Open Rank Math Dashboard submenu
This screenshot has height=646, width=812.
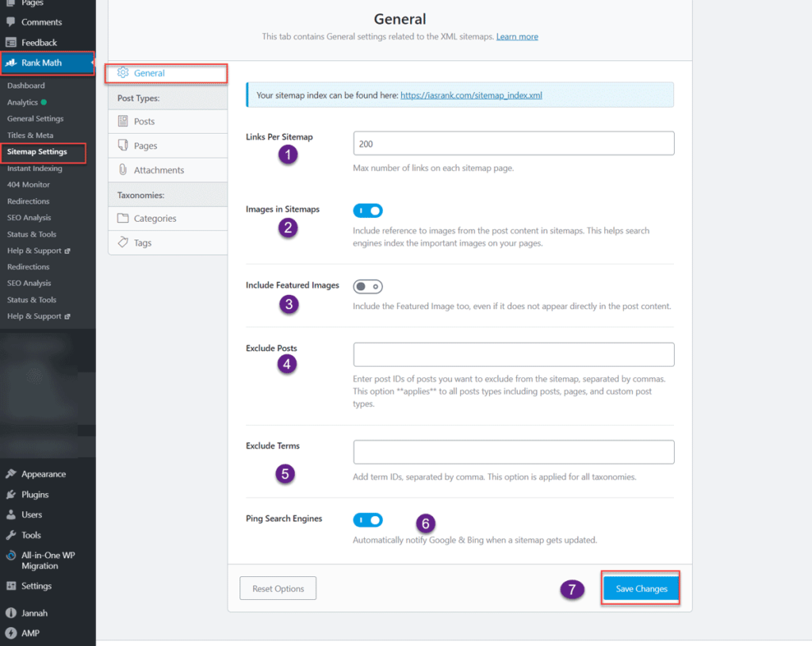coord(26,86)
